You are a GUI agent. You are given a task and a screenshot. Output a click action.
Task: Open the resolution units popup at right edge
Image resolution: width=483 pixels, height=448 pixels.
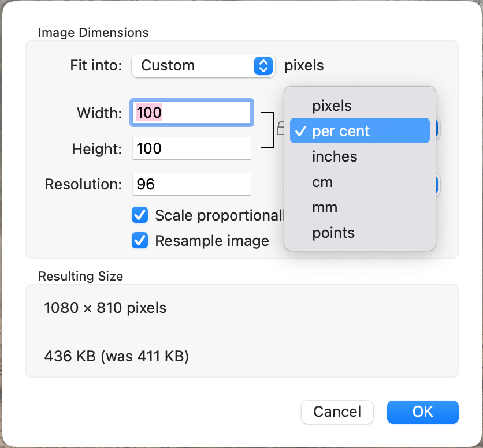pos(438,185)
